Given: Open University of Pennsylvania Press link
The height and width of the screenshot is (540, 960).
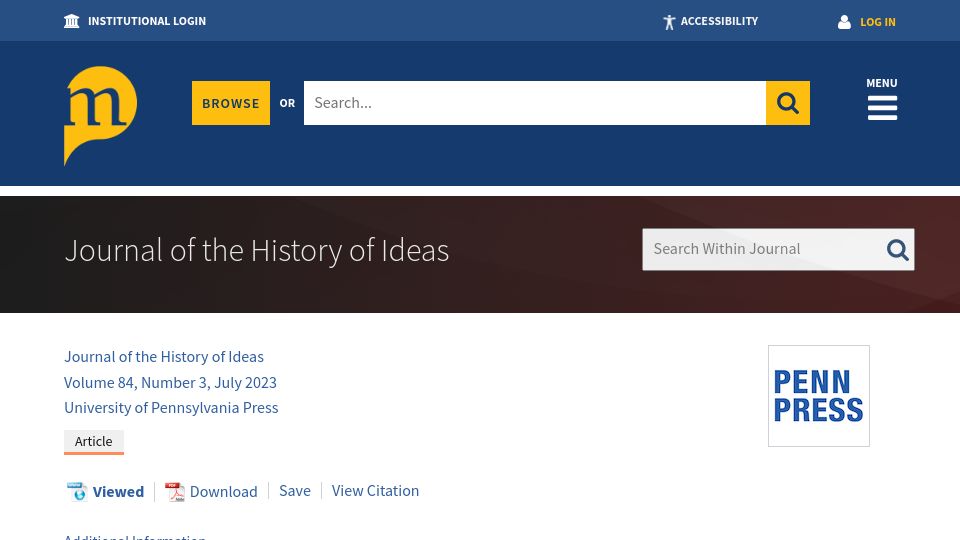Looking at the screenshot, I should point(171,408).
